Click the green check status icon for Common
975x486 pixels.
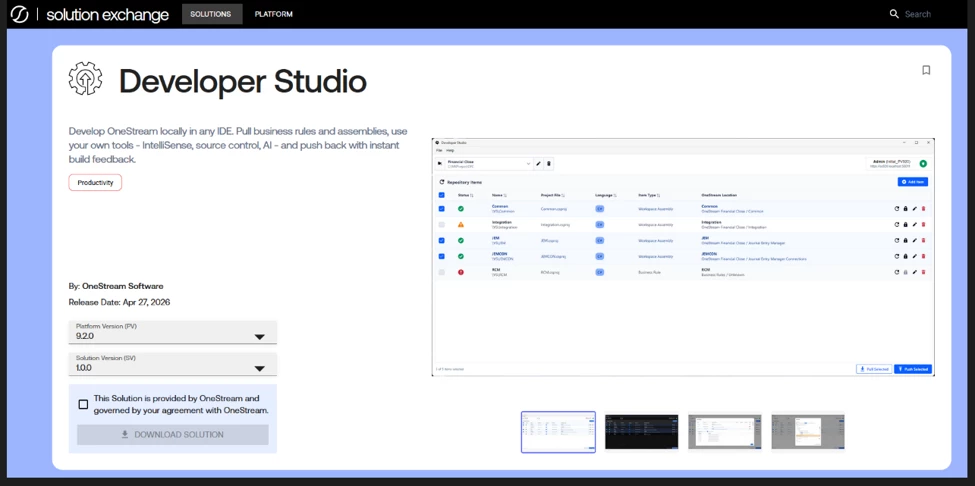461,209
